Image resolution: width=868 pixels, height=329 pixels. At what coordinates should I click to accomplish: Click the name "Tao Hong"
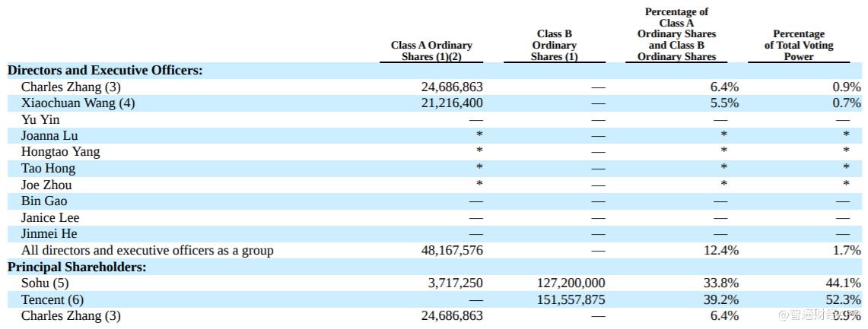48,168
